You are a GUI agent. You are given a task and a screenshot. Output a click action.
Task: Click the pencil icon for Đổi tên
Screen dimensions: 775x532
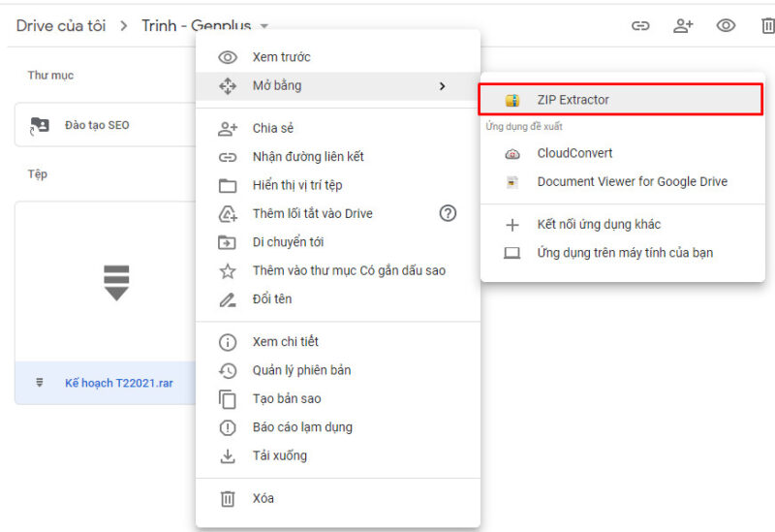(x=228, y=299)
